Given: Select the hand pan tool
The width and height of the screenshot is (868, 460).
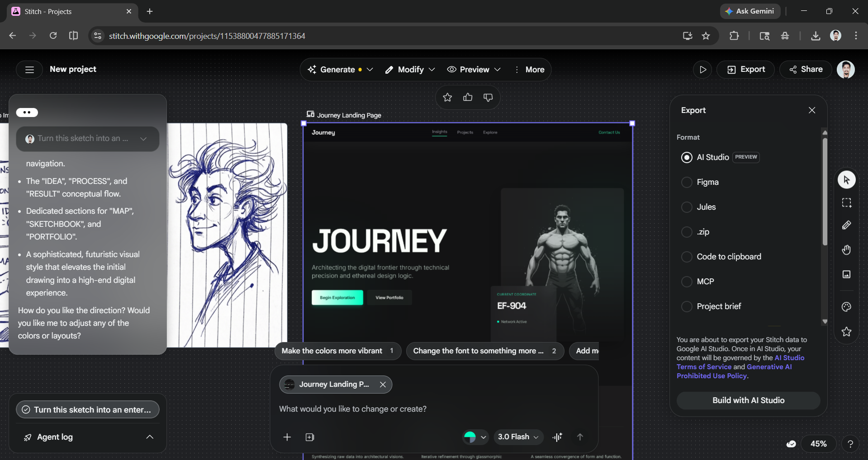Looking at the screenshot, I should [846, 250].
